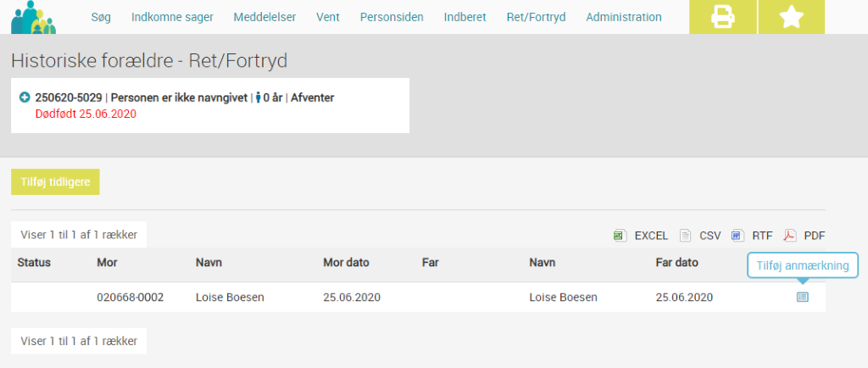Click the mother's ID 020668-0002
The image size is (868, 368).
130,297
